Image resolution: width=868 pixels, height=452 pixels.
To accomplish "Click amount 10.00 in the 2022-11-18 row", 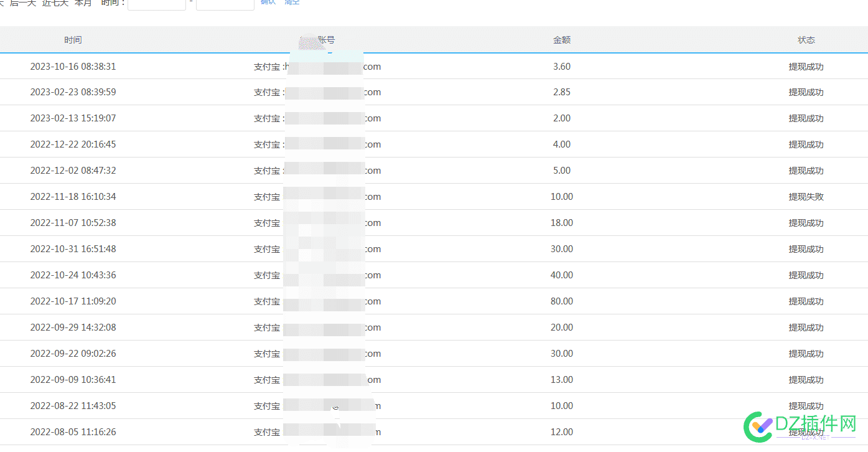I will click(562, 197).
